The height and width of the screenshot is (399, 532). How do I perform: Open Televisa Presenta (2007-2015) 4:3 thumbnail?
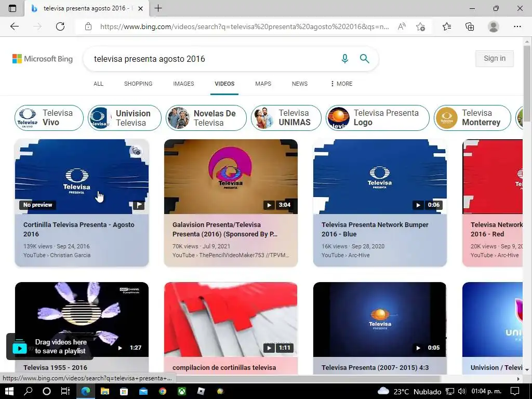pyautogui.click(x=380, y=320)
